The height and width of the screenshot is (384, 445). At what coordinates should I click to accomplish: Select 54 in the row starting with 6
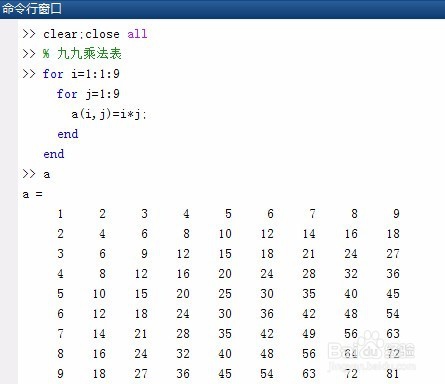393,314
